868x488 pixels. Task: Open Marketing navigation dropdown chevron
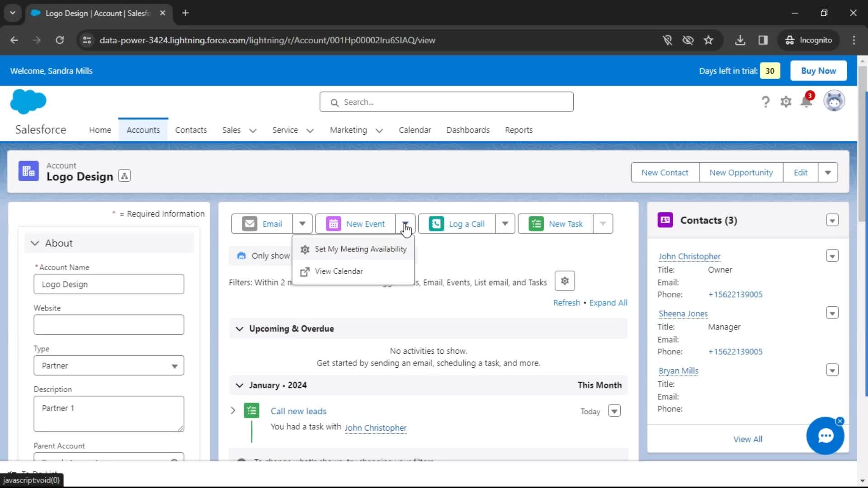379,131
